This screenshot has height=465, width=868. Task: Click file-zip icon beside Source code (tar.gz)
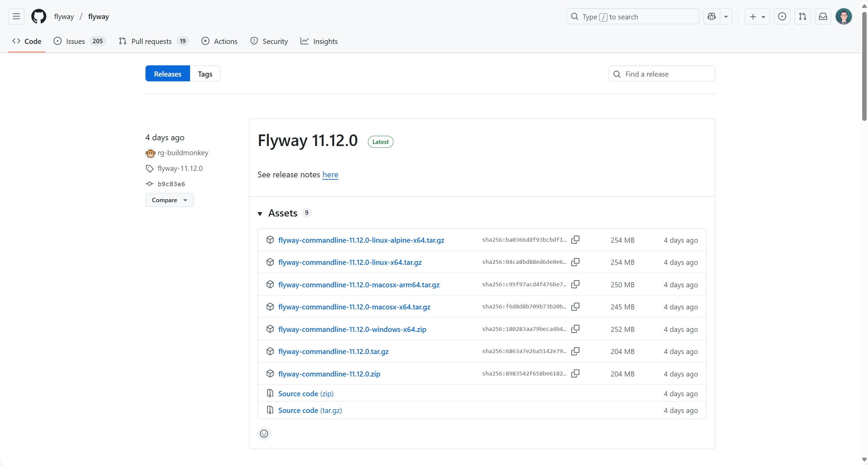(270, 410)
